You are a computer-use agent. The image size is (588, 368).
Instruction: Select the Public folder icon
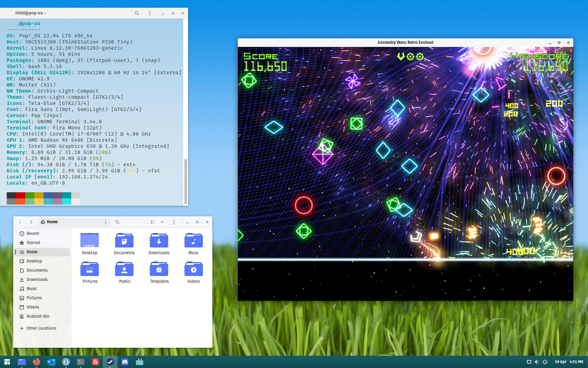coord(124,269)
